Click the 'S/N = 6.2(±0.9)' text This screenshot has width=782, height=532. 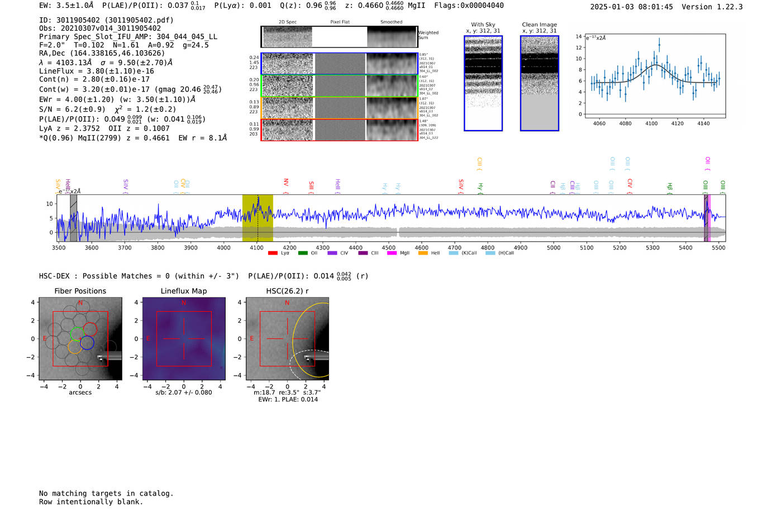[72, 109]
